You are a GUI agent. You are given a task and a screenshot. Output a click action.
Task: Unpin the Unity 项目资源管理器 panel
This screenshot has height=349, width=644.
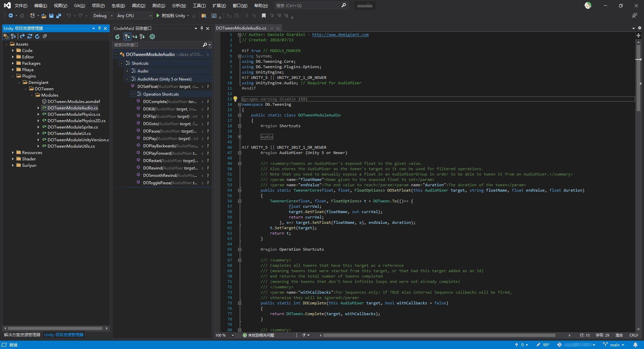(99, 28)
